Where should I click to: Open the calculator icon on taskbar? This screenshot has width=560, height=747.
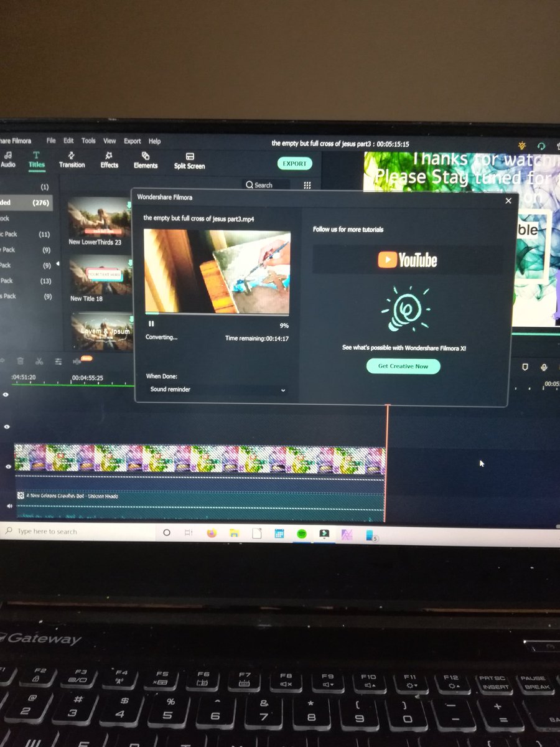point(279,533)
